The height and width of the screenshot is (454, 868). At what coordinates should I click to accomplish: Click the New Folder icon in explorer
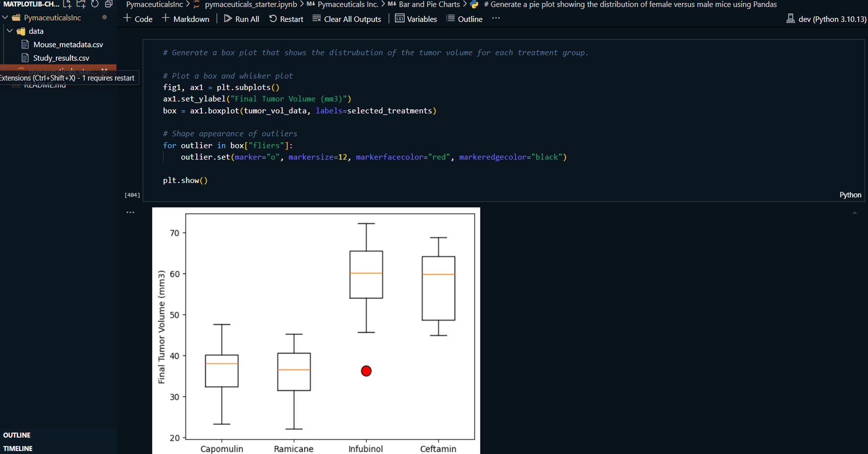(x=81, y=4)
